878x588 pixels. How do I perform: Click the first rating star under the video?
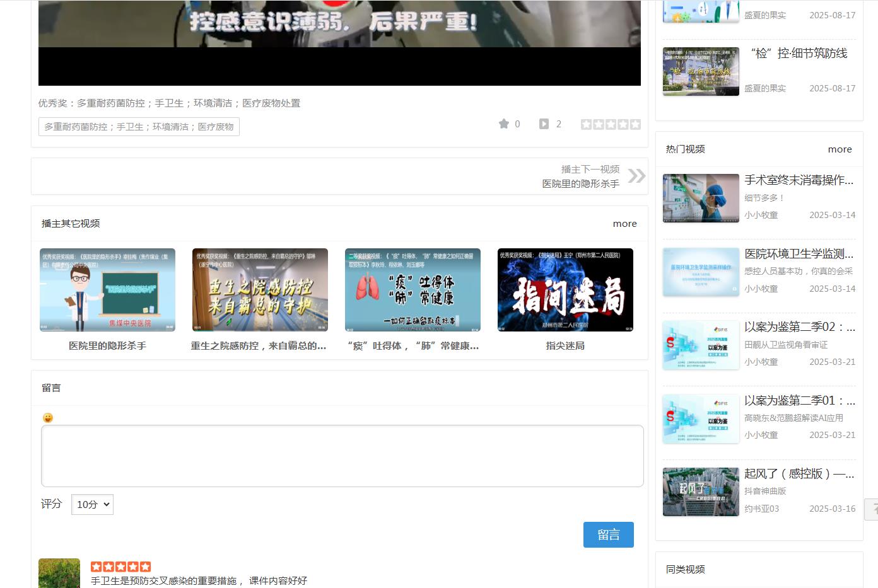click(586, 124)
